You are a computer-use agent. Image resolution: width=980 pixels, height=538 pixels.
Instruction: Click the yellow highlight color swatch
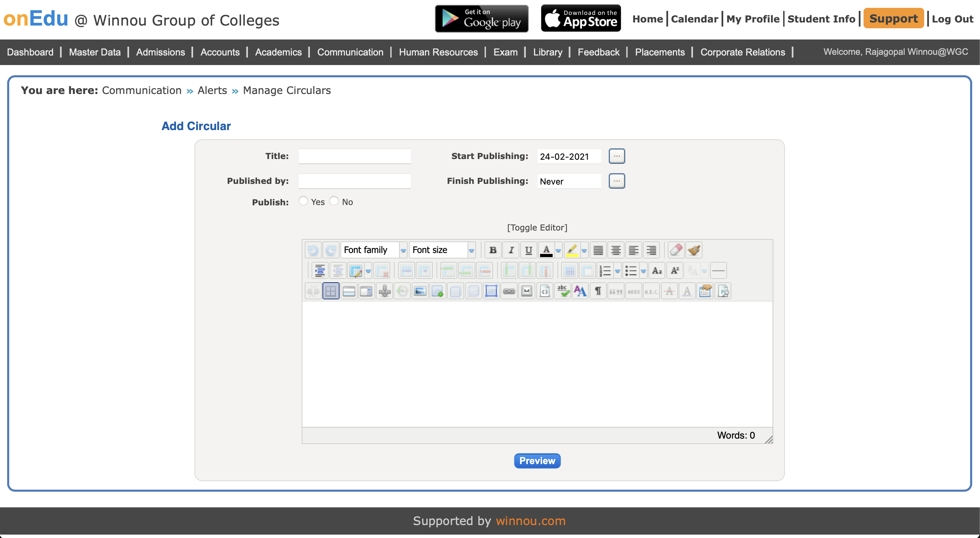571,250
